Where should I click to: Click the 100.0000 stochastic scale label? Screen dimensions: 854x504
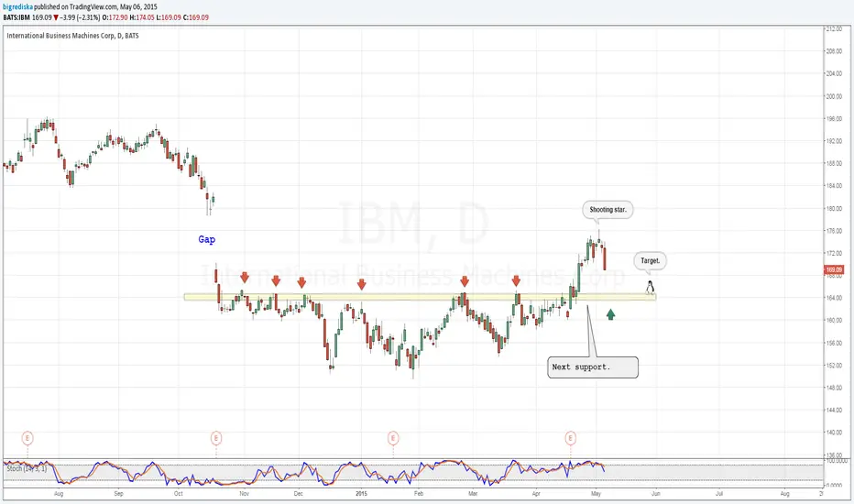[836, 461]
